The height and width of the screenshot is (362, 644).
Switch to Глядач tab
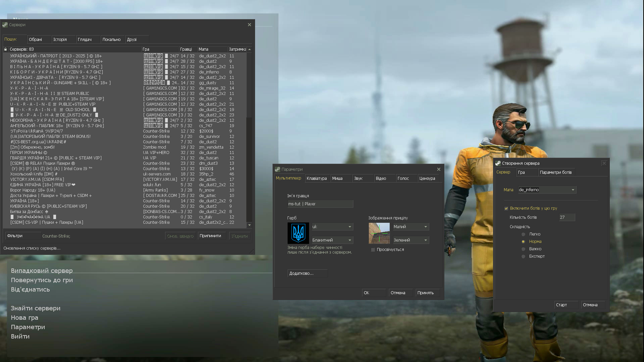click(x=88, y=40)
